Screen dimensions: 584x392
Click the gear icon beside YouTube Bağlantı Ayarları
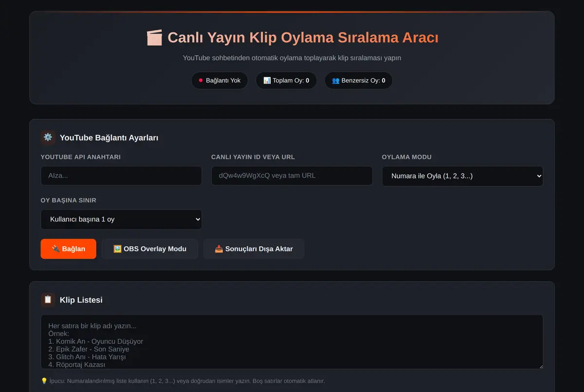click(48, 137)
